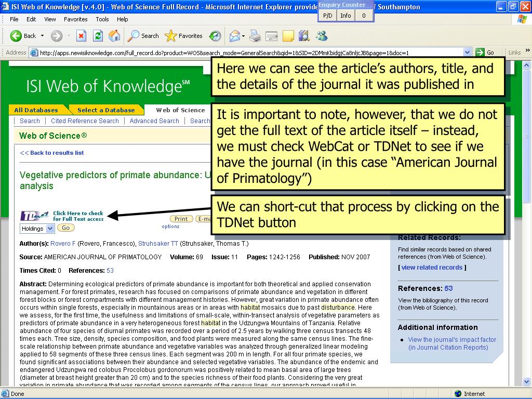Open author link Rovero F
The width and height of the screenshot is (532, 399).
(x=63, y=244)
